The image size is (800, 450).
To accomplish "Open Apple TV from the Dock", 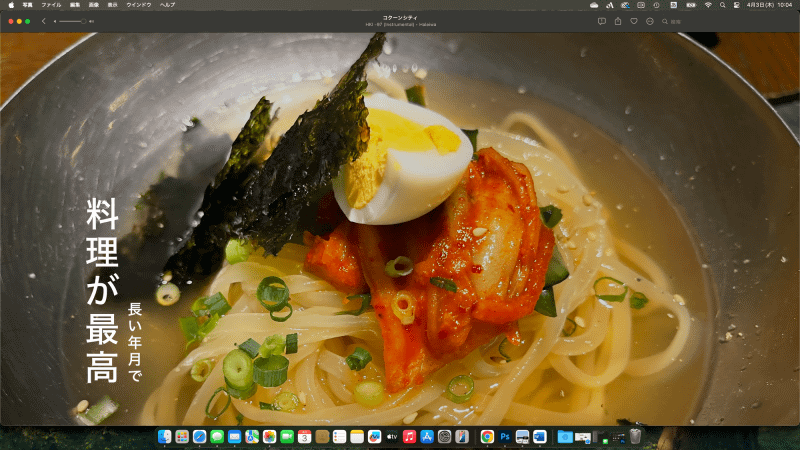I will click(392, 437).
